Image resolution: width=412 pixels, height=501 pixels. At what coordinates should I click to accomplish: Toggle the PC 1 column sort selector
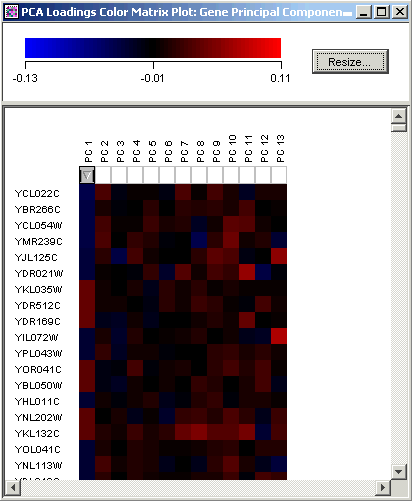87,175
